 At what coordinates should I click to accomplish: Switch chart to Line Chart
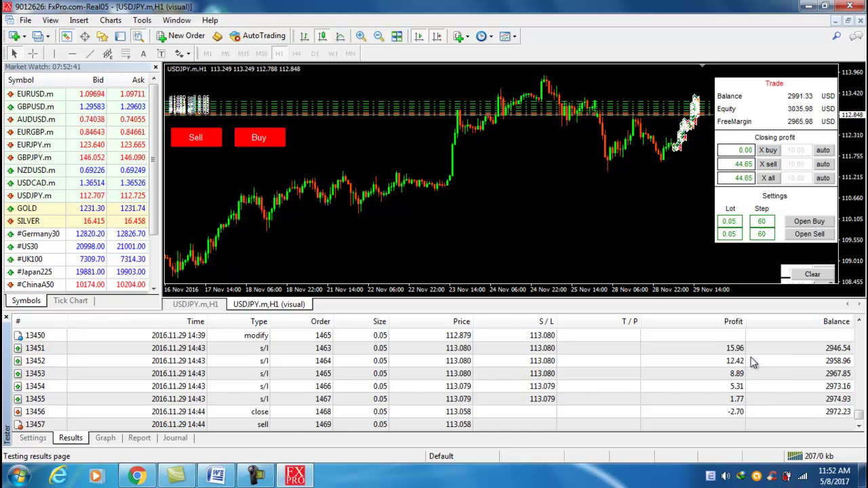[x=340, y=36]
